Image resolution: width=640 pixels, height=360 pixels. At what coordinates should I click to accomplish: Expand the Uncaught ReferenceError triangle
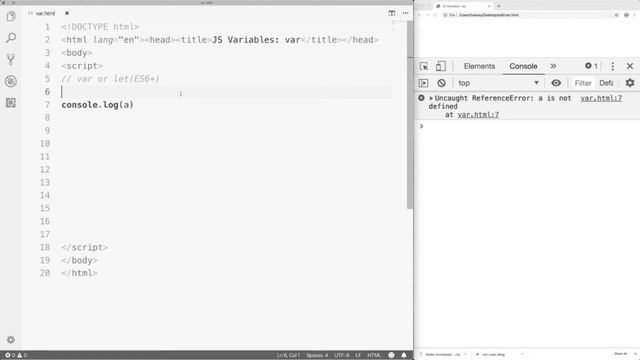[431, 98]
